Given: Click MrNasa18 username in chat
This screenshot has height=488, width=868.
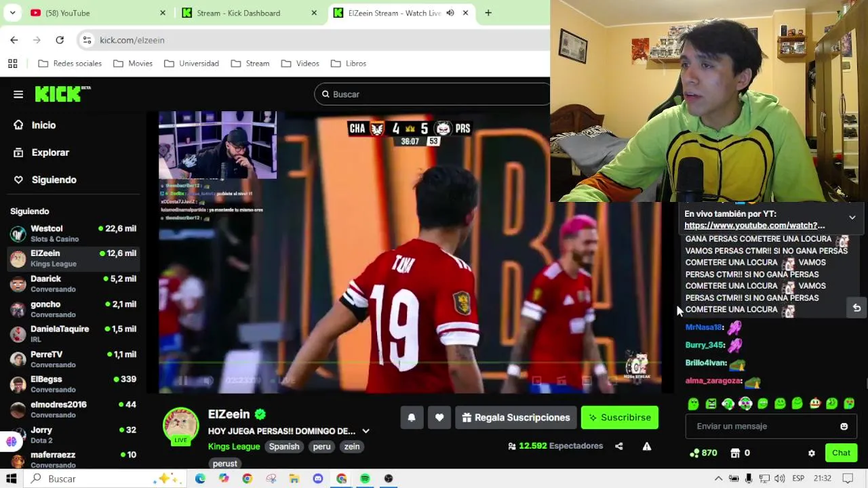Looking at the screenshot, I should [x=703, y=327].
